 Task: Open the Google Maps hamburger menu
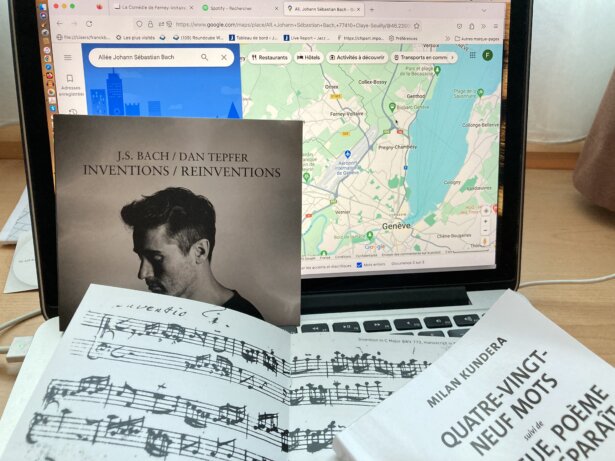pos(68,58)
